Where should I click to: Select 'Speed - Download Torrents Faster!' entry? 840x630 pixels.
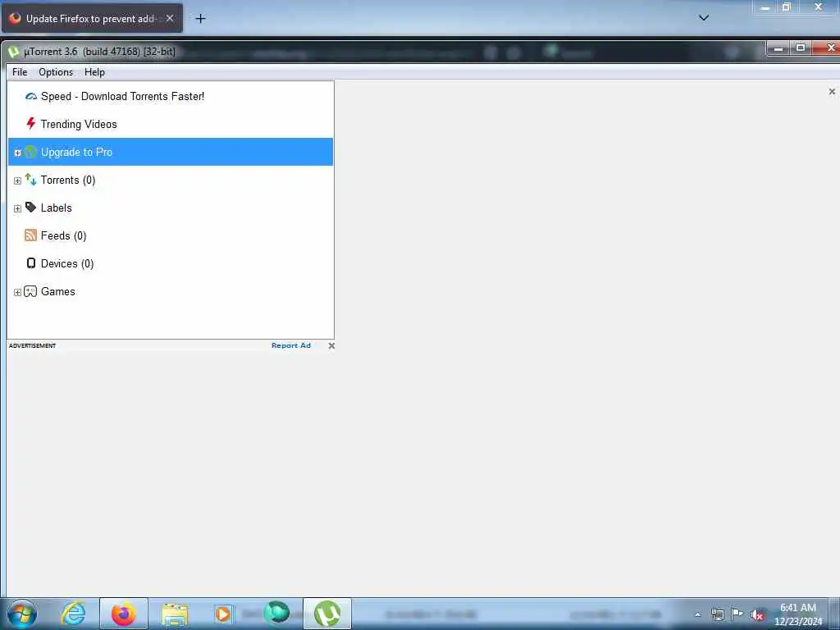(x=123, y=97)
